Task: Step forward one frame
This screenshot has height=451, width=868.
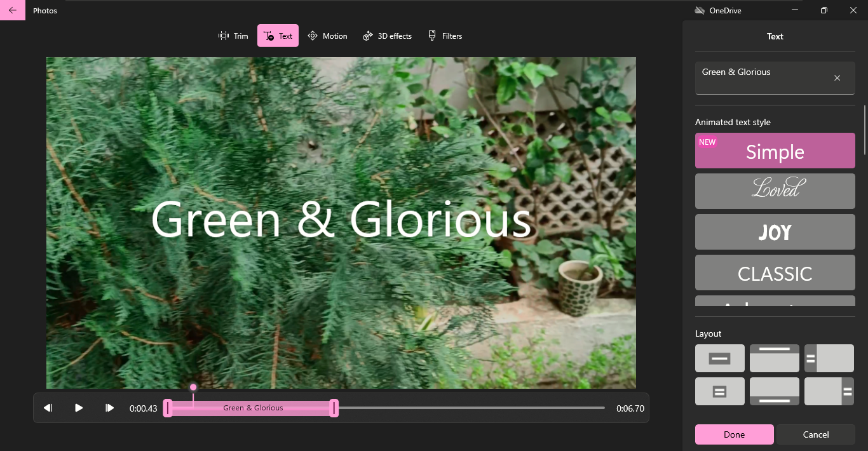Action: click(x=109, y=408)
